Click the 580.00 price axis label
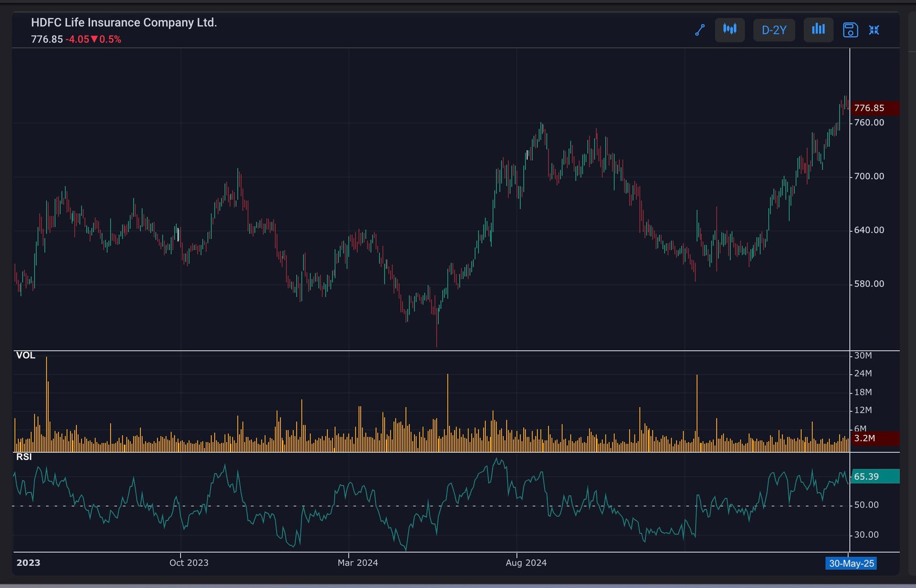 (x=869, y=284)
